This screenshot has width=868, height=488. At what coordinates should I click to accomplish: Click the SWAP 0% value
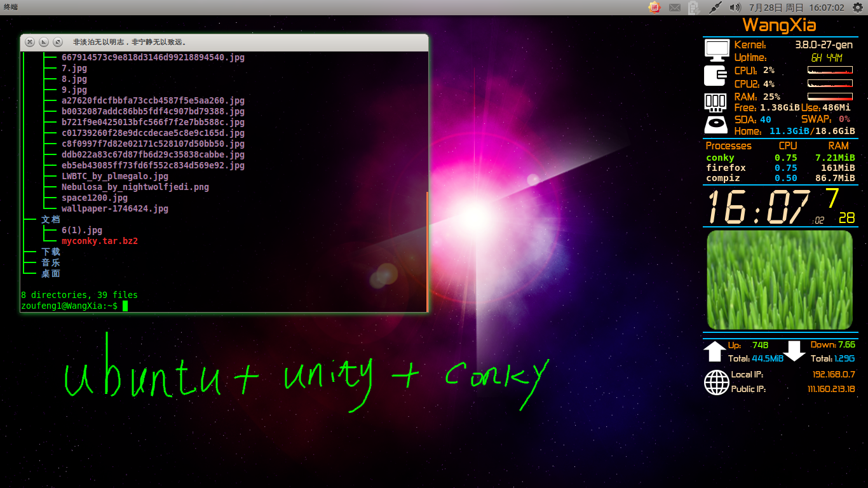click(x=844, y=119)
